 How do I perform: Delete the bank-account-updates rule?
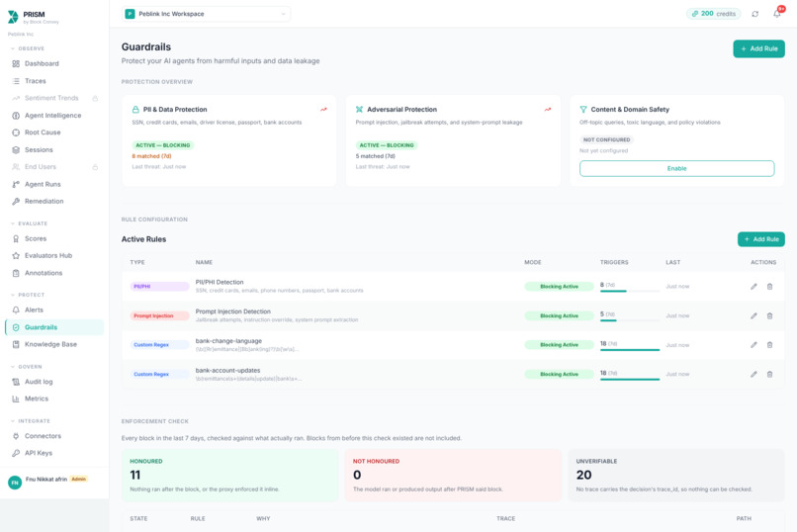click(770, 375)
